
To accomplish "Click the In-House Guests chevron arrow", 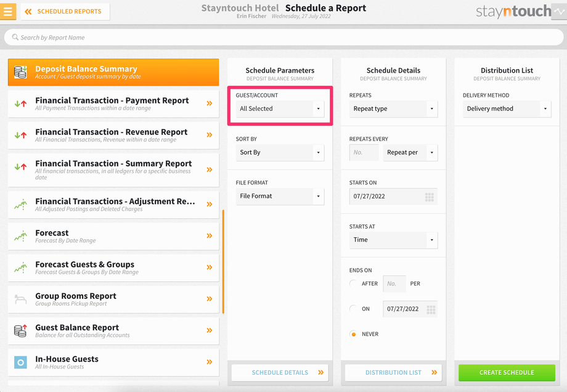I will 210,362.
